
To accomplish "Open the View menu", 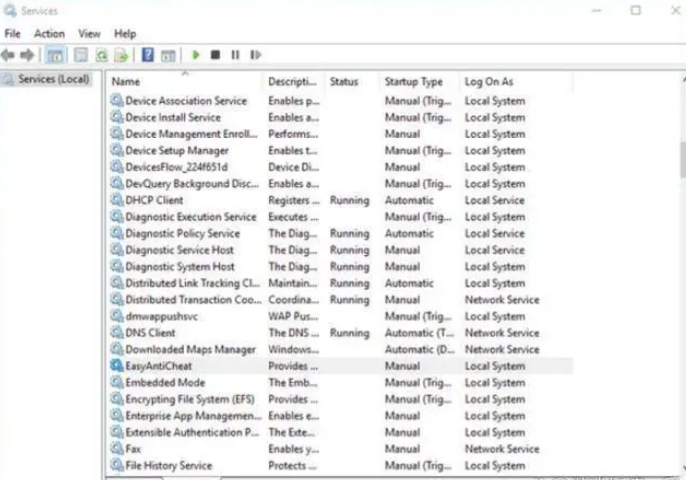I will (89, 33).
